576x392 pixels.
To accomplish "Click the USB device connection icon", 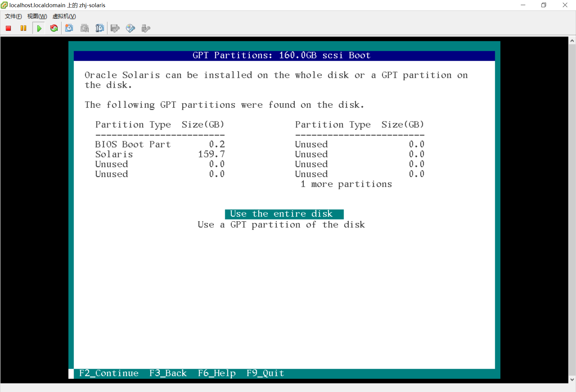I will click(x=145, y=28).
